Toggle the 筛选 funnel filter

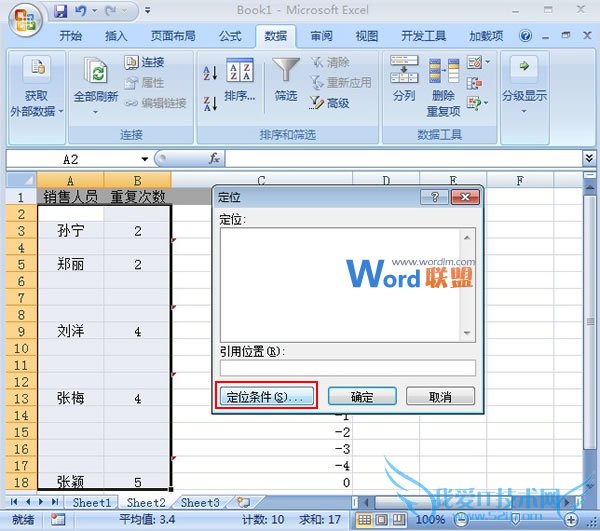point(286,80)
